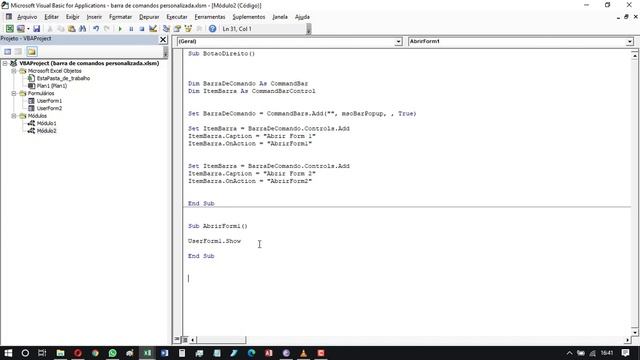Click the code window scroll-down arrow
The image size is (640, 360).
coord(635,332)
